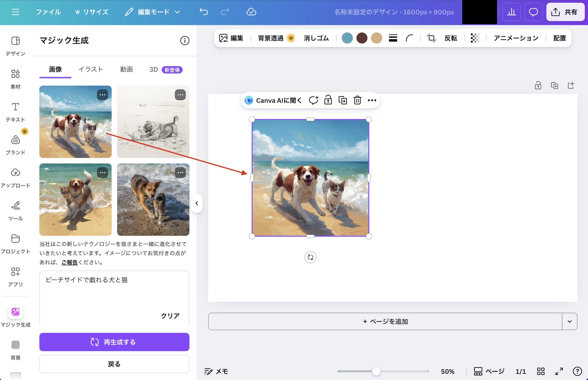Image resolution: width=588 pixels, height=380 pixels.
Task: Collapse the side panel with chevron
Action: pos(197,203)
